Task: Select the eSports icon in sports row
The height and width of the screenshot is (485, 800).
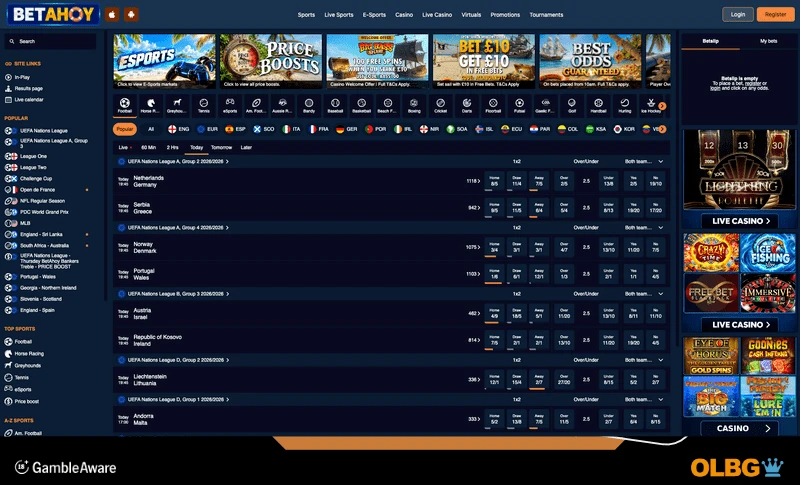Action: pyautogui.click(x=230, y=106)
